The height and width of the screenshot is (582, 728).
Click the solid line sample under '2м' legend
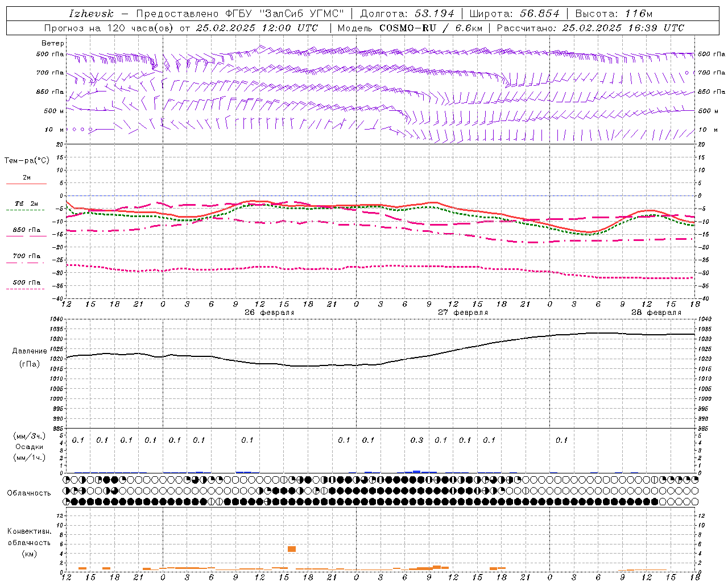tap(26, 184)
